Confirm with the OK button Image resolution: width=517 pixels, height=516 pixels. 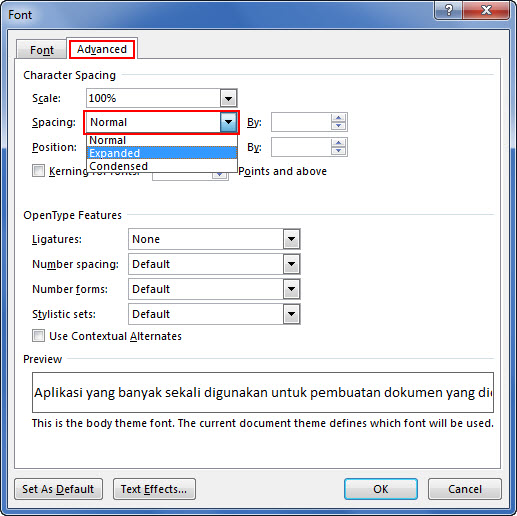[381, 489]
